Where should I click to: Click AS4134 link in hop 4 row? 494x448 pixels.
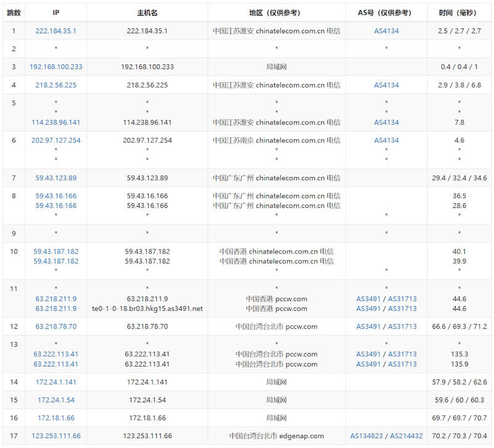click(x=387, y=85)
